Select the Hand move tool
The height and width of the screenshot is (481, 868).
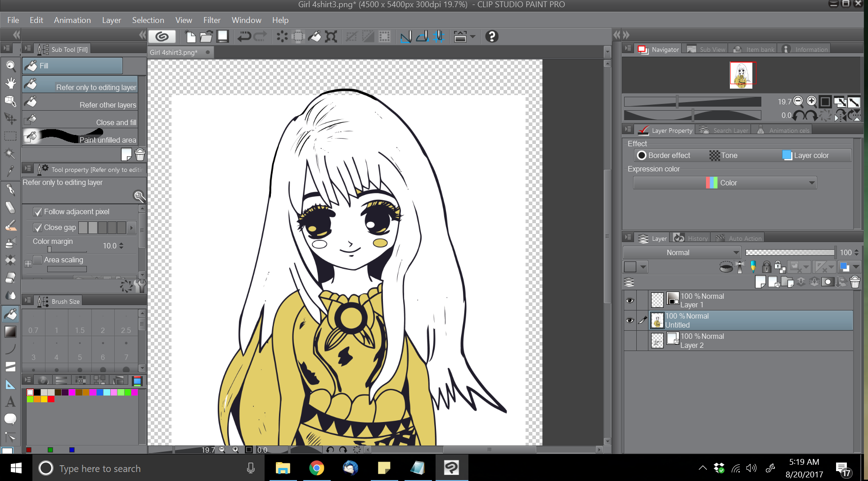click(10, 83)
